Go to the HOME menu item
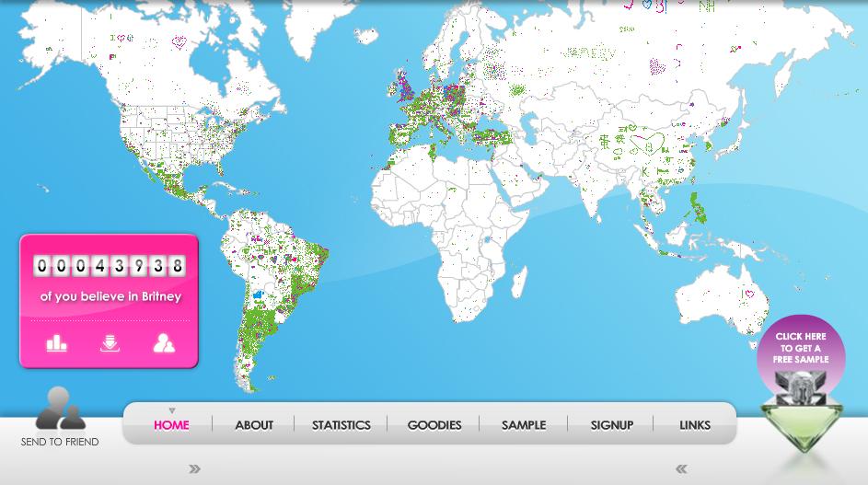Image resolution: width=868 pixels, height=485 pixels. tap(171, 425)
